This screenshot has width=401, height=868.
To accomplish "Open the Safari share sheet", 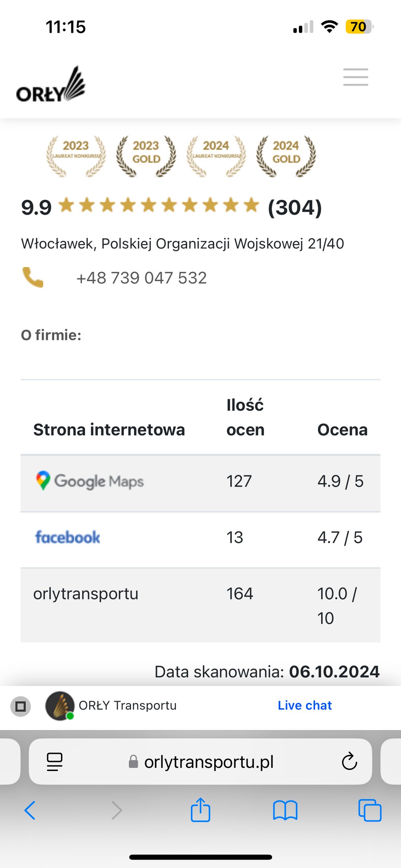I will (x=200, y=810).
